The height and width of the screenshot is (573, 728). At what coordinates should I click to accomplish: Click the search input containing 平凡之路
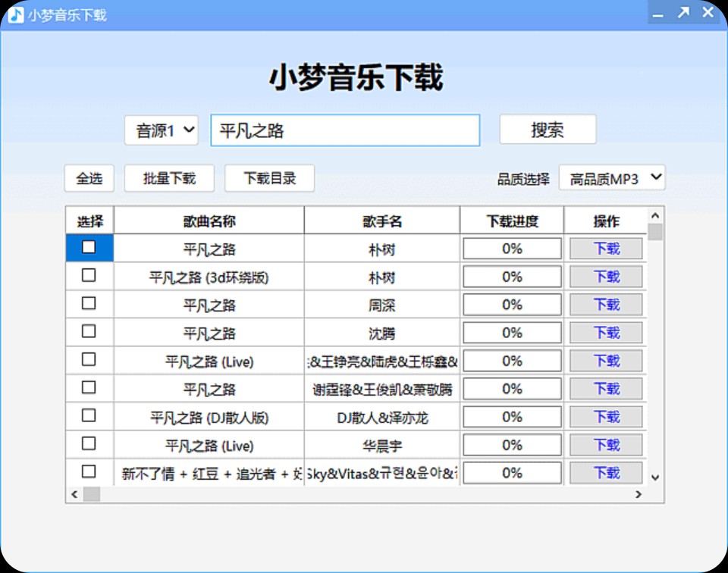pyautogui.click(x=345, y=130)
